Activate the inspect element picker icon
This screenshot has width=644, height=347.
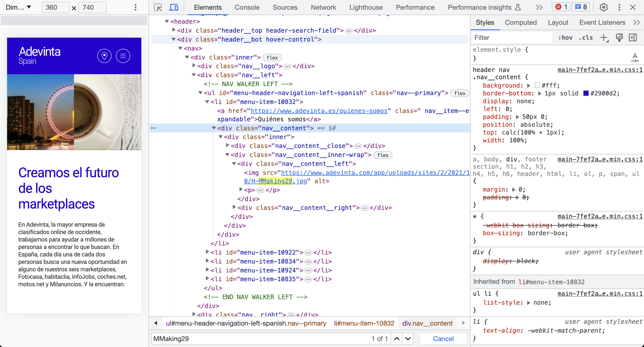(x=158, y=7)
